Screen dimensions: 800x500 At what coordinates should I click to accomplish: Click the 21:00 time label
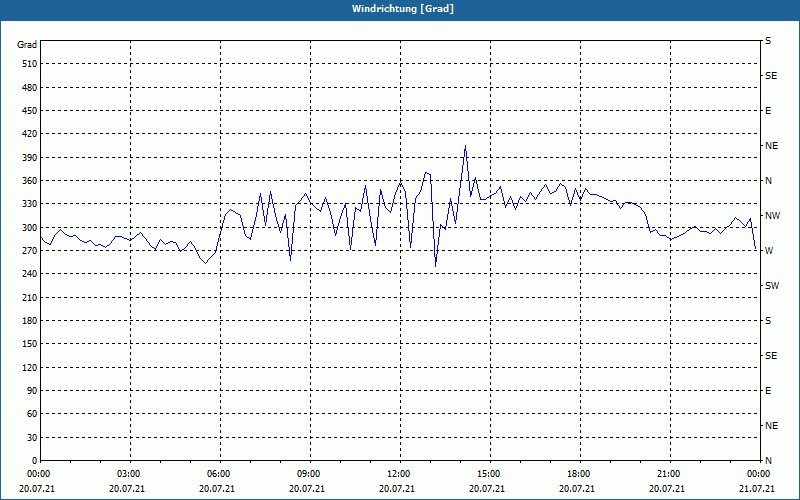668,474
